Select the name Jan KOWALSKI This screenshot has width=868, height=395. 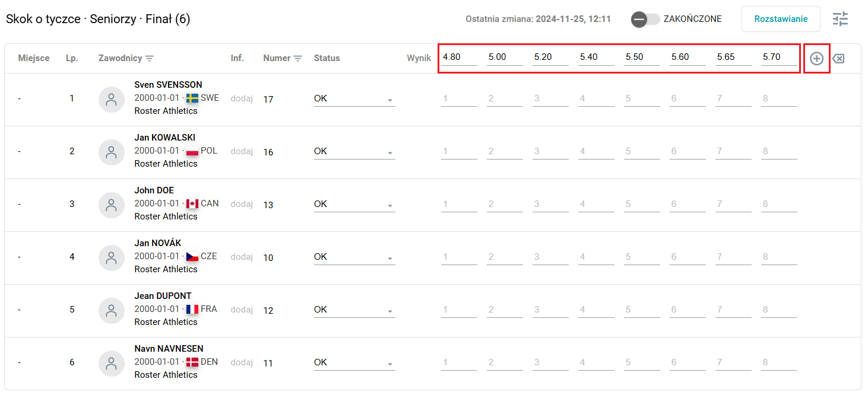coord(164,138)
